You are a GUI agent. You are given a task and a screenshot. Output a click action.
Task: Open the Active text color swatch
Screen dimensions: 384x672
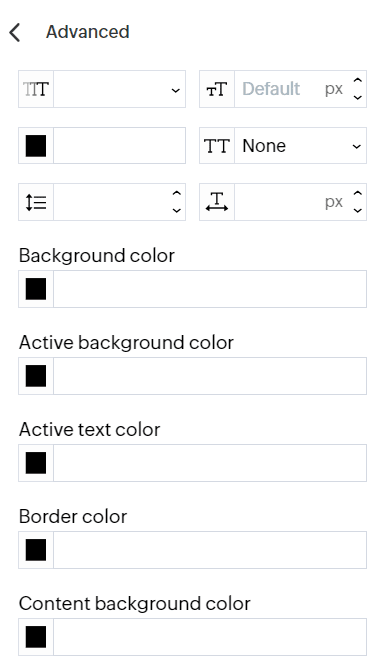(36, 463)
